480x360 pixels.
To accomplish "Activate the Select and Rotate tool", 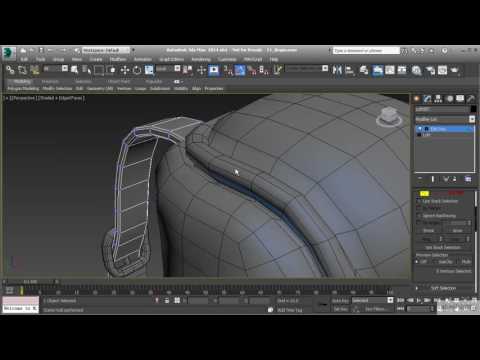I will pyautogui.click(x=137, y=70).
